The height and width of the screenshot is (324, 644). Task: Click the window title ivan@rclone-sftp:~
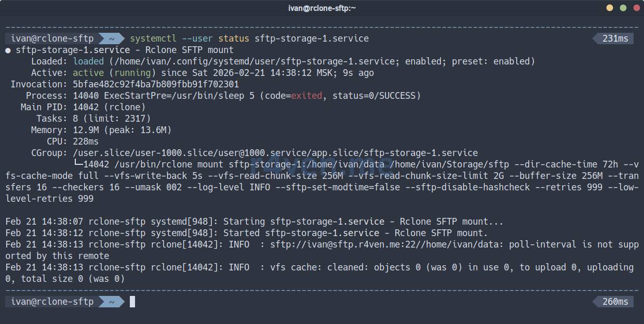coord(322,8)
